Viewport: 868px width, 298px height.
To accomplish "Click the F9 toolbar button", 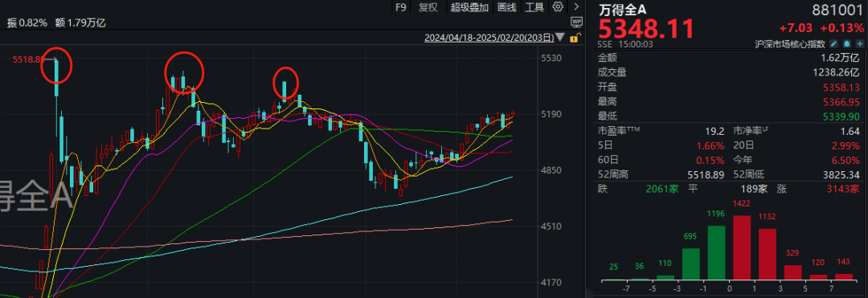I will [x=401, y=6].
